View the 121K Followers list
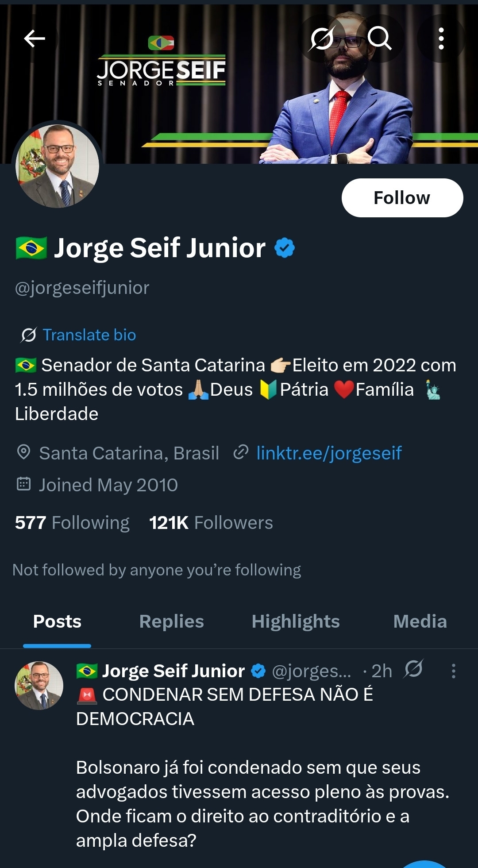Screen dimensions: 478x868 click(x=211, y=523)
